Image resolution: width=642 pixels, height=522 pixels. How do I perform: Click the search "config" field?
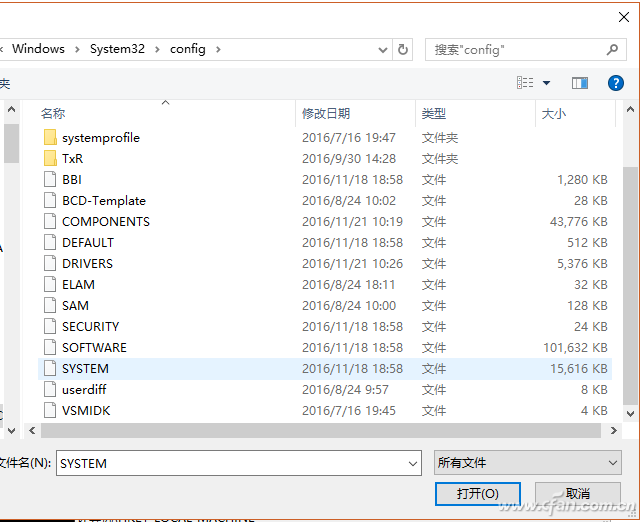click(526, 50)
